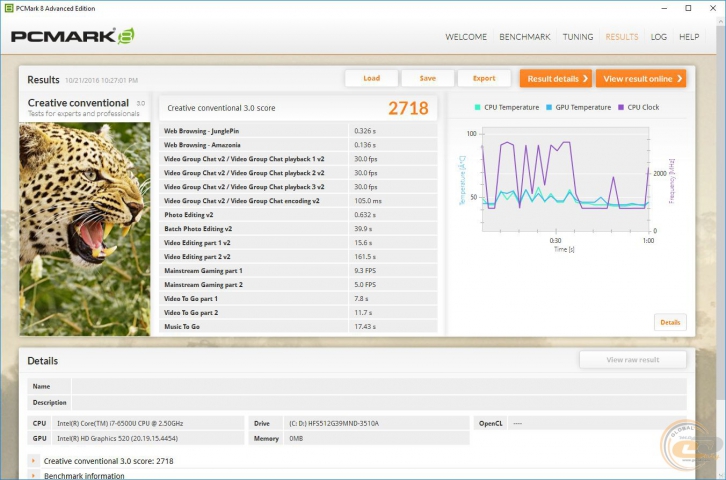Select the Video To Go part 2 row

(298, 312)
